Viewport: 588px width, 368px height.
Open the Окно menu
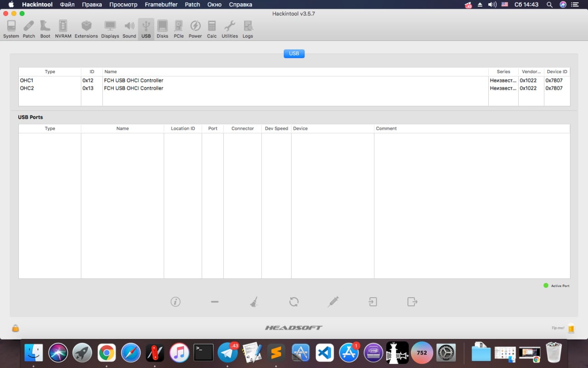[215, 5]
